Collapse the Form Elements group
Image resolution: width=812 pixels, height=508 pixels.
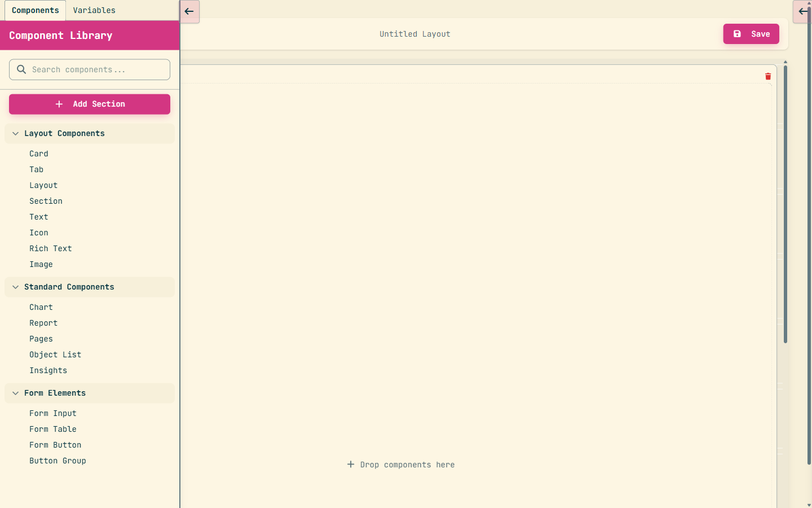90,393
